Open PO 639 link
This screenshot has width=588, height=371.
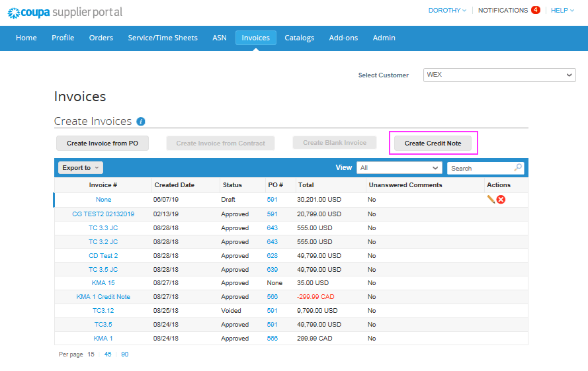pyautogui.click(x=273, y=270)
